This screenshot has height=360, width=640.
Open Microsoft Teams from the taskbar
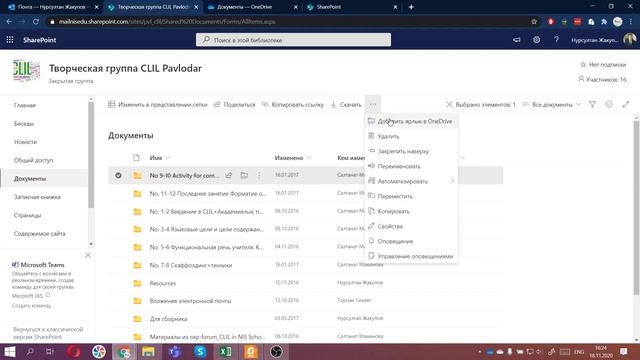[x=175, y=351]
